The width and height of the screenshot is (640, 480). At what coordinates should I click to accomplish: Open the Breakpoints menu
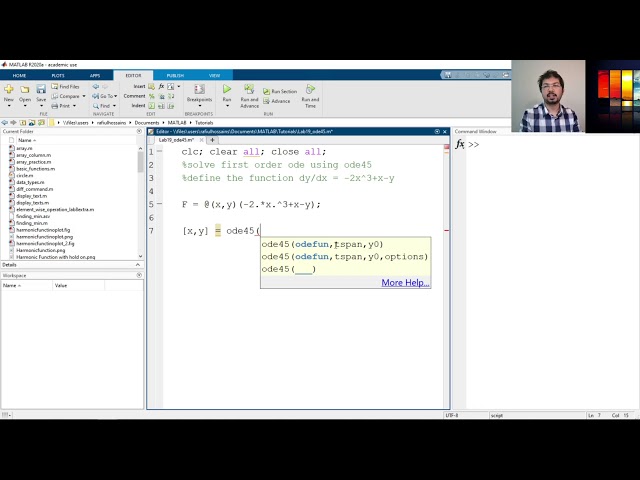(200, 95)
